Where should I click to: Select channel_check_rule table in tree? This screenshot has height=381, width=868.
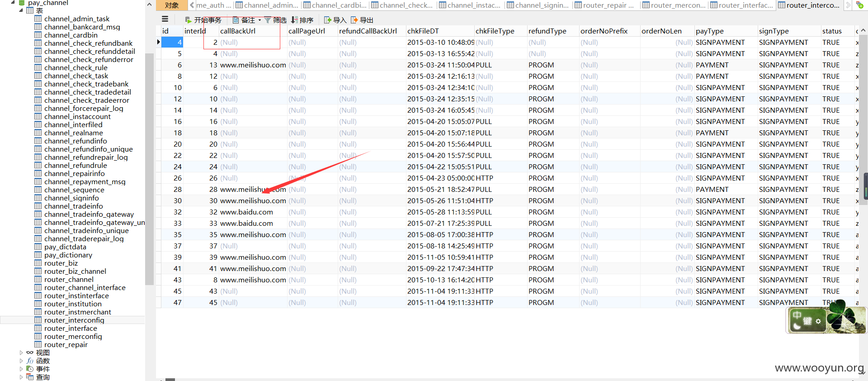click(75, 67)
